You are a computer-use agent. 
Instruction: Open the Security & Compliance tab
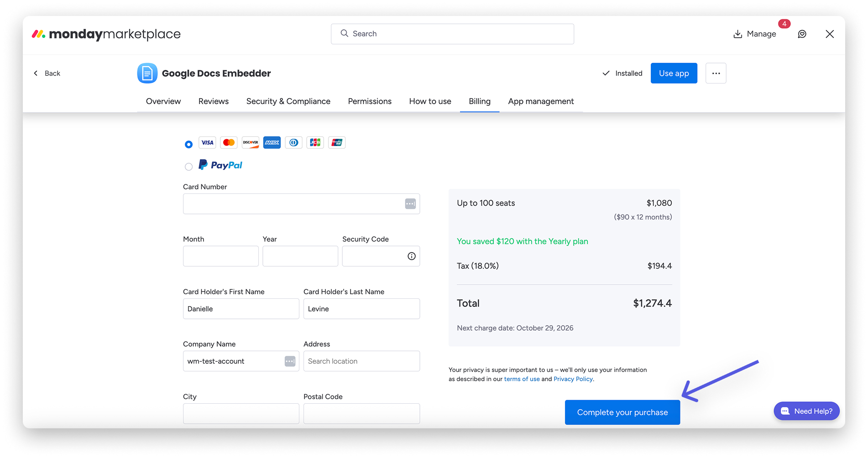[x=288, y=101]
